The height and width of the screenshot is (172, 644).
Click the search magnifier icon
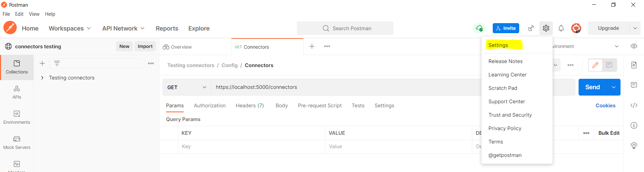click(326, 28)
